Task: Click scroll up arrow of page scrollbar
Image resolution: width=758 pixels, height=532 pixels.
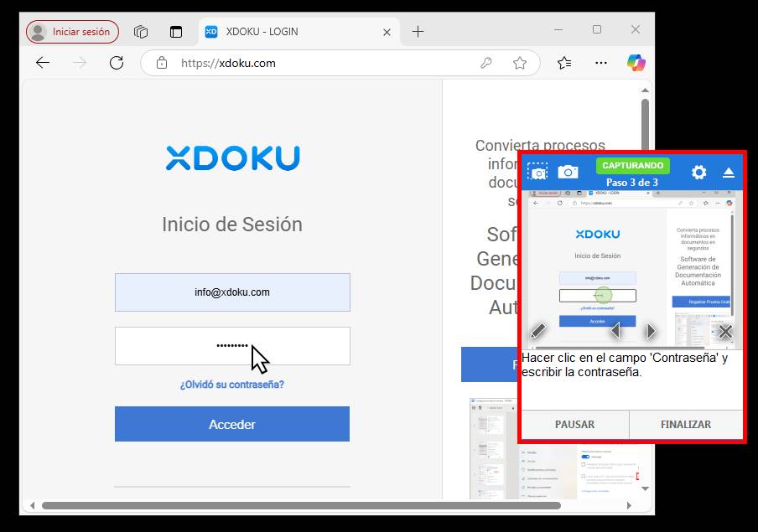Action: click(x=645, y=90)
